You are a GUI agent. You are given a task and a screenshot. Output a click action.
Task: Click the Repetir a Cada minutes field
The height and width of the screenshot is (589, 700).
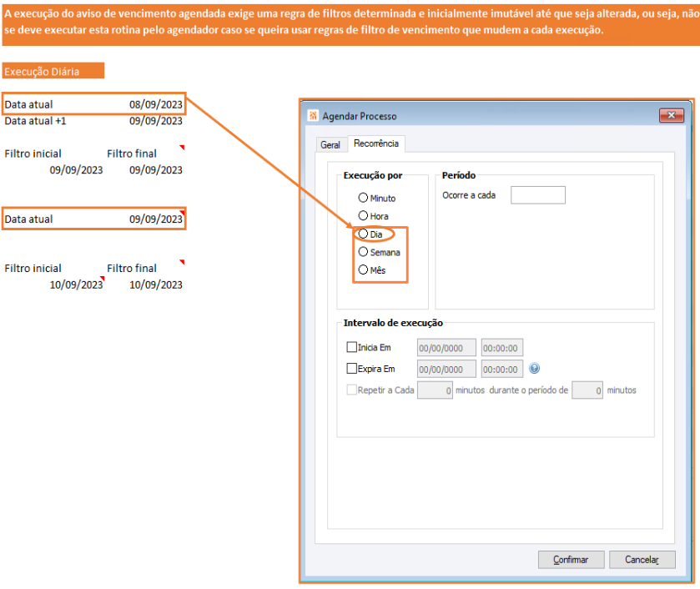(x=435, y=390)
